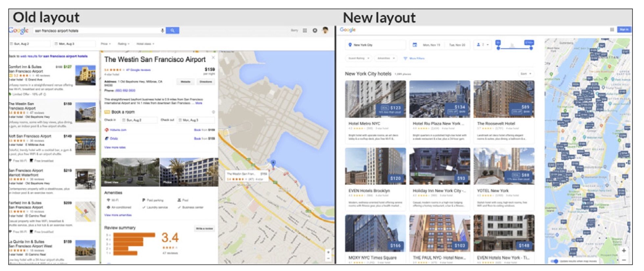Click the 47 Google reviews link
The image size is (644, 271).
pyautogui.click(x=138, y=70)
